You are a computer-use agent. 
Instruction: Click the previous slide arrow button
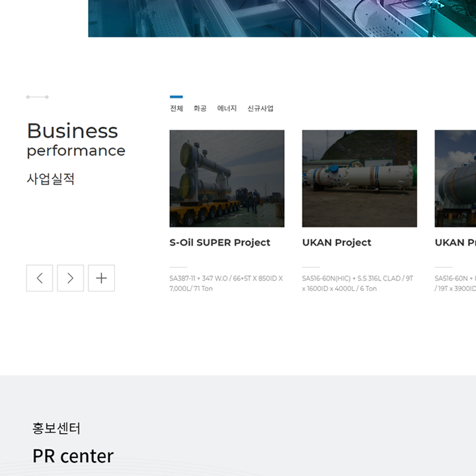[40, 278]
